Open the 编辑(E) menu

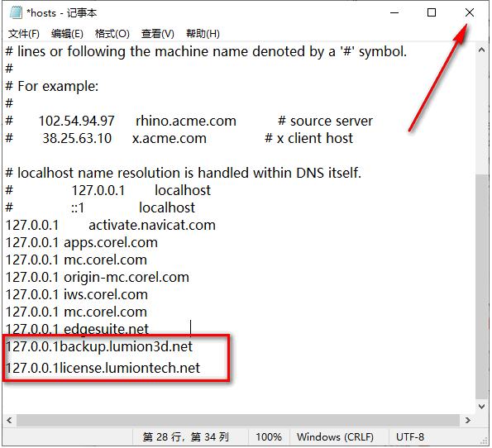click(67, 34)
